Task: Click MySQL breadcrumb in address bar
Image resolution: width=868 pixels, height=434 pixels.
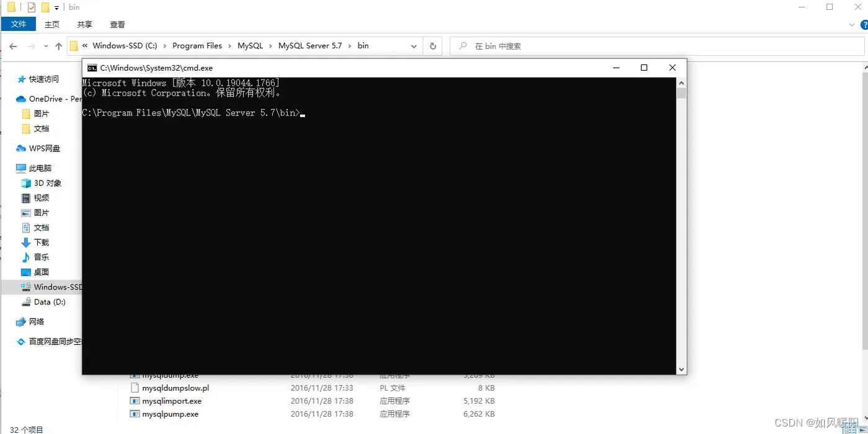Action: pyautogui.click(x=250, y=46)
